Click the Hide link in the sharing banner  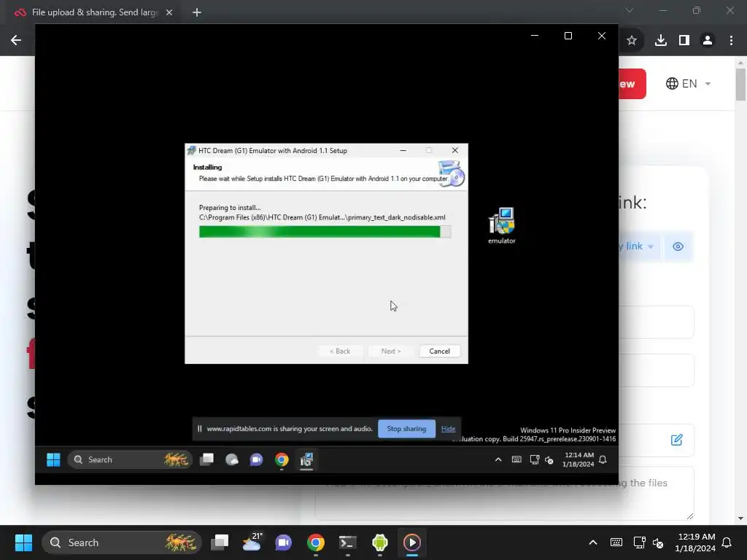tap(449, 429)
